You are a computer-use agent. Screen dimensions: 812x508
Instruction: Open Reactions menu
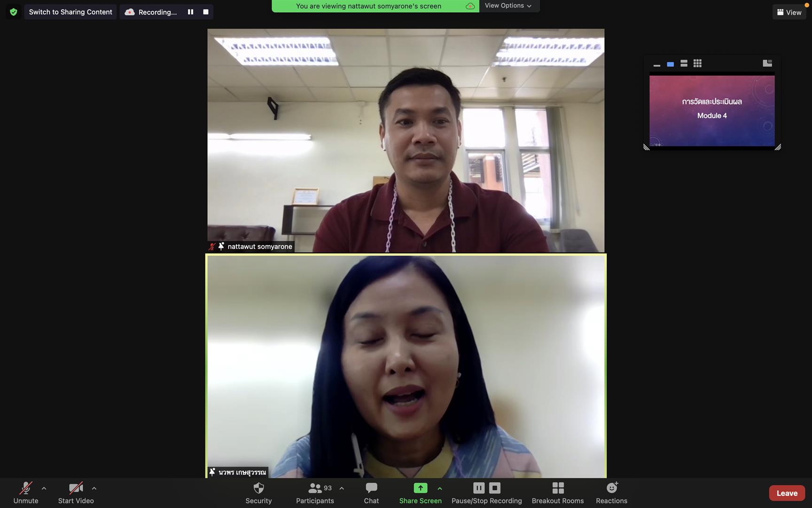[611, 493]
